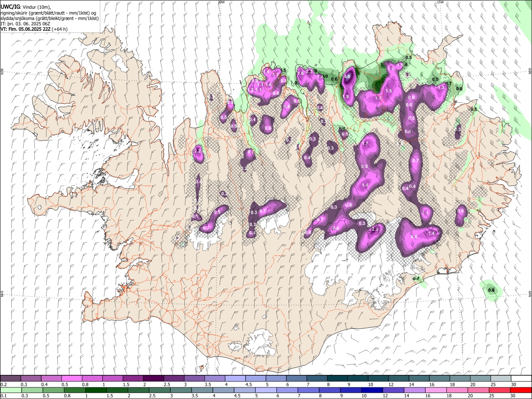The image size is (532, 399).
Task: Click the 'rigning/skúrir' legend description line
Action: coord(49,13)
